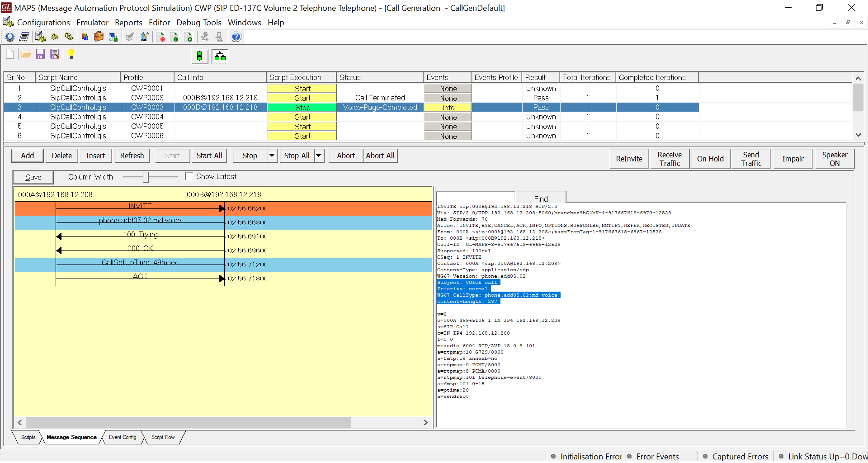The image size is (868, 463).
Task: Click the sequence pane right scroll arrow
Action: coord(425,422)
